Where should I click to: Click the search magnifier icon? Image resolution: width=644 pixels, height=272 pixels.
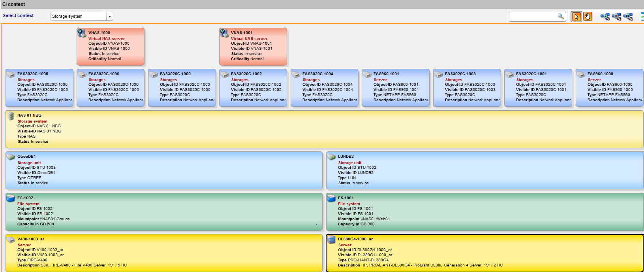(x=561, y=16)
